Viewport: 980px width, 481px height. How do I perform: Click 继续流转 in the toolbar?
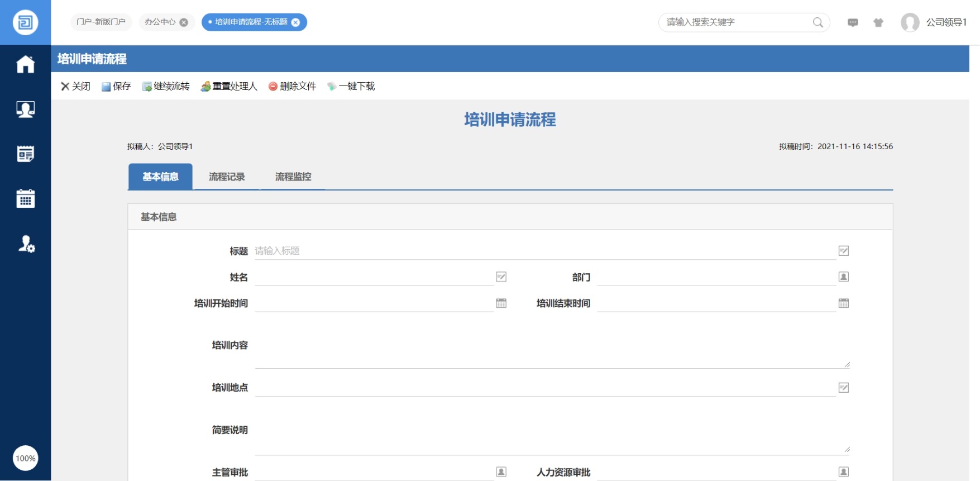(166, 86)
